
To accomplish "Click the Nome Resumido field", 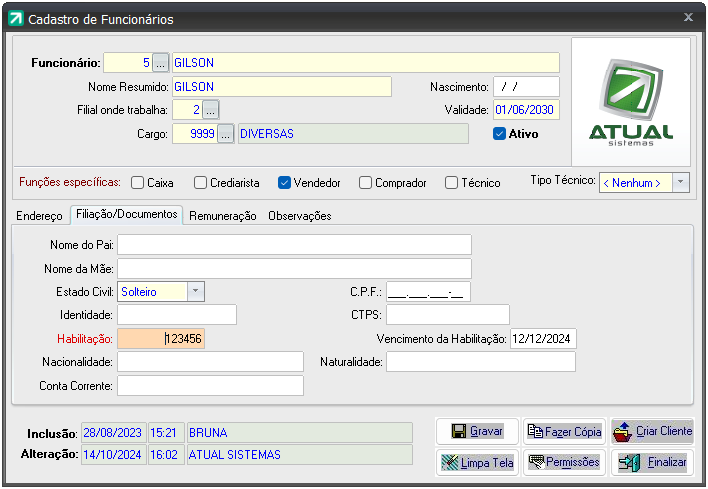I will tap(282, 87).
